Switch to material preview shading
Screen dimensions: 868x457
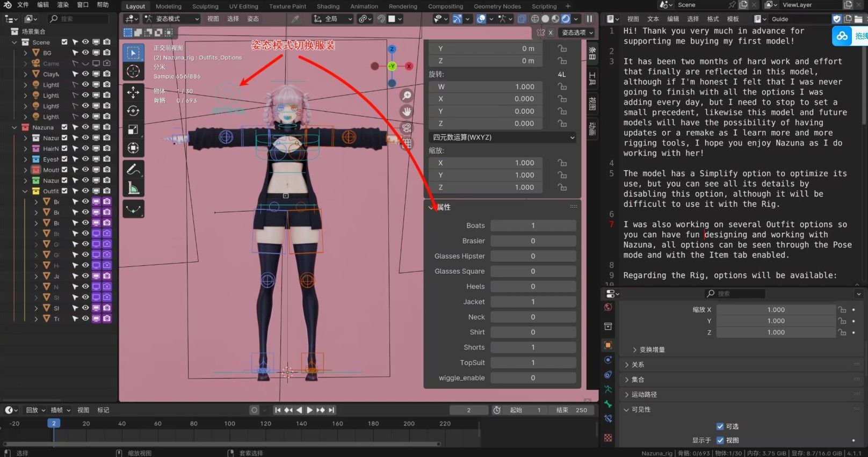(x=555, y=19)
